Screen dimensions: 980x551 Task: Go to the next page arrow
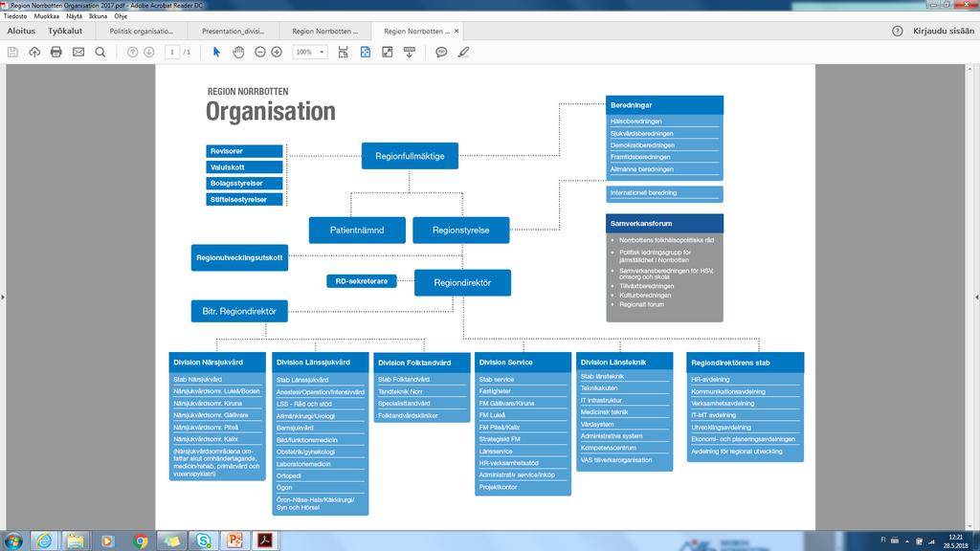[x=148, y=52]
